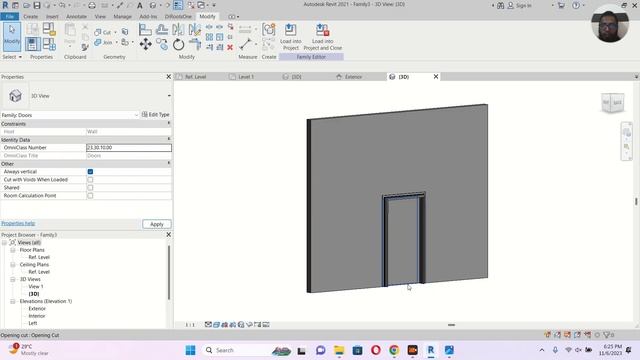Click the view scale 1:1 control
This screenshot has height=360, width=640.
coord(190,325)
